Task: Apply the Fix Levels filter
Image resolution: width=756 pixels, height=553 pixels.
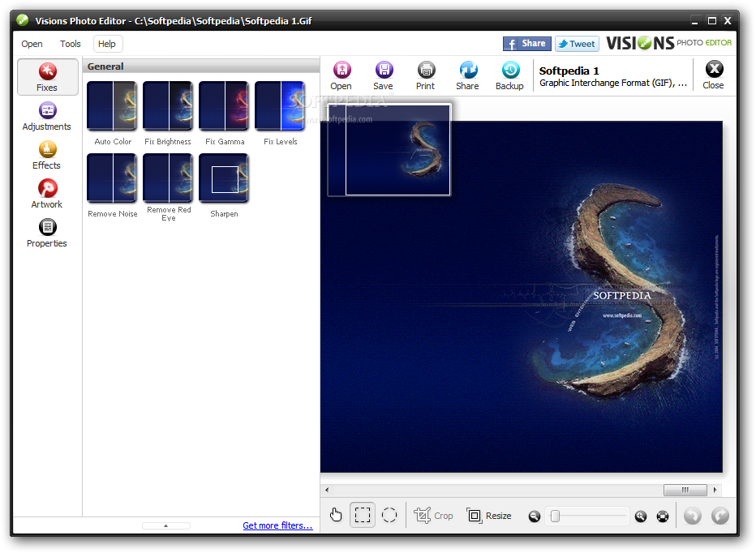Action: click(280, 106)
